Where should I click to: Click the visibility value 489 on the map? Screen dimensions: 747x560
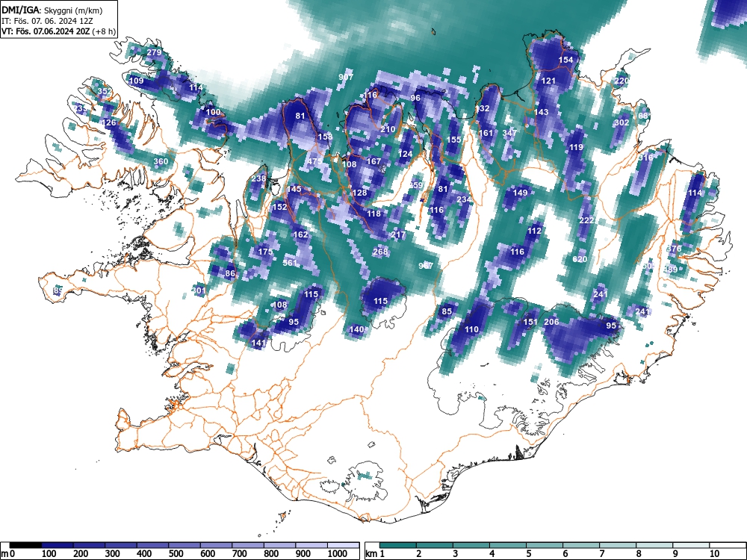coord(670,270)
